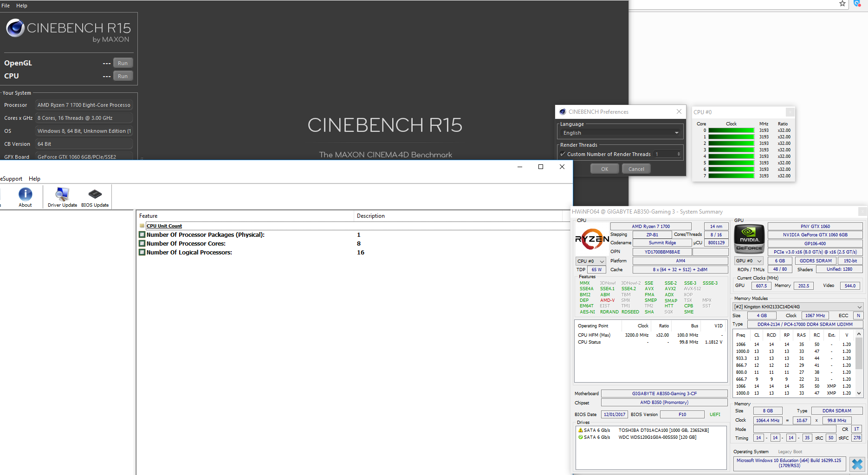
Task: Click the GFX Board field in Cinebench
Action: point(84,157)
